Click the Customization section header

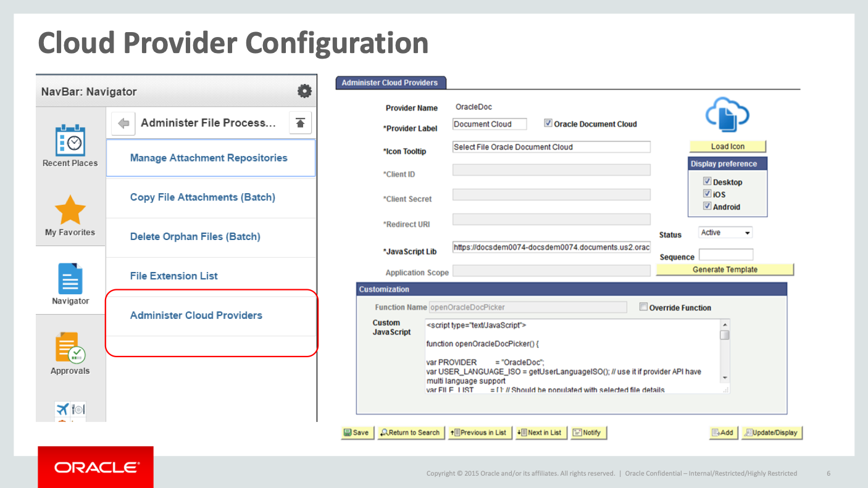click(x=572, y=289)
